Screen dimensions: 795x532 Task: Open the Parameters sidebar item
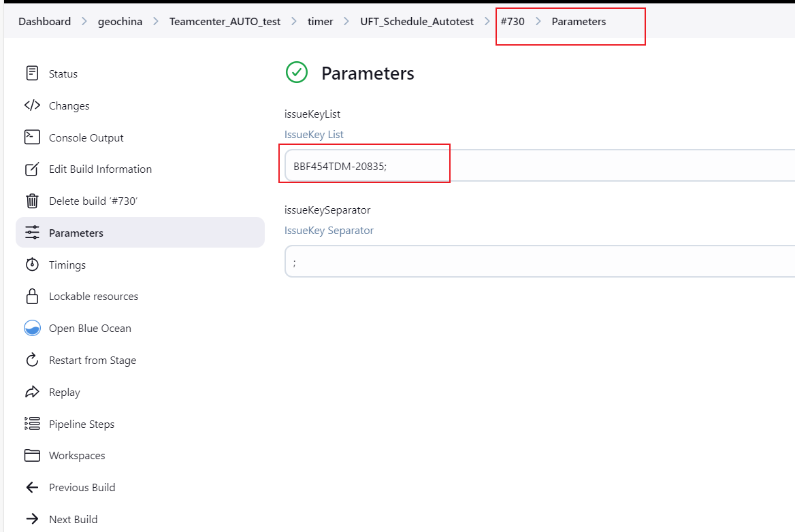tap(76, 233)
